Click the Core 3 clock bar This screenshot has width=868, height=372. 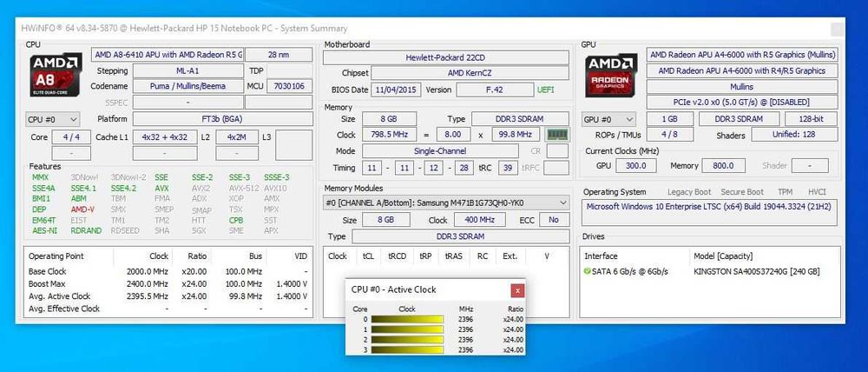pyautogui.click(x=407, y=349)
